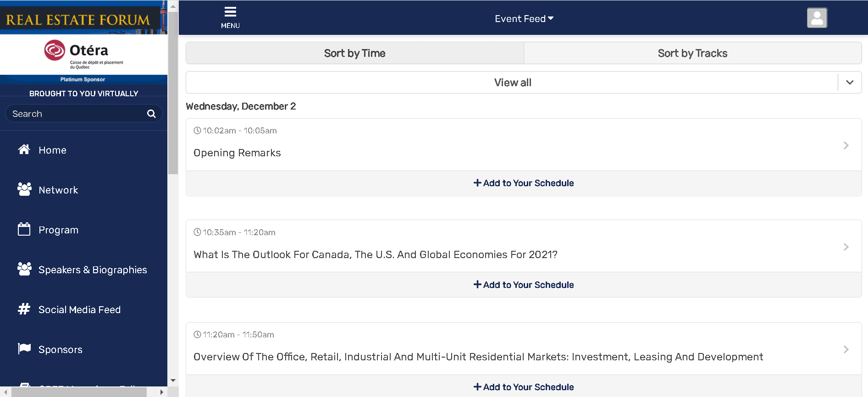Open the Opening Remarks session title
Screen dimensions: 868x397
237,153
